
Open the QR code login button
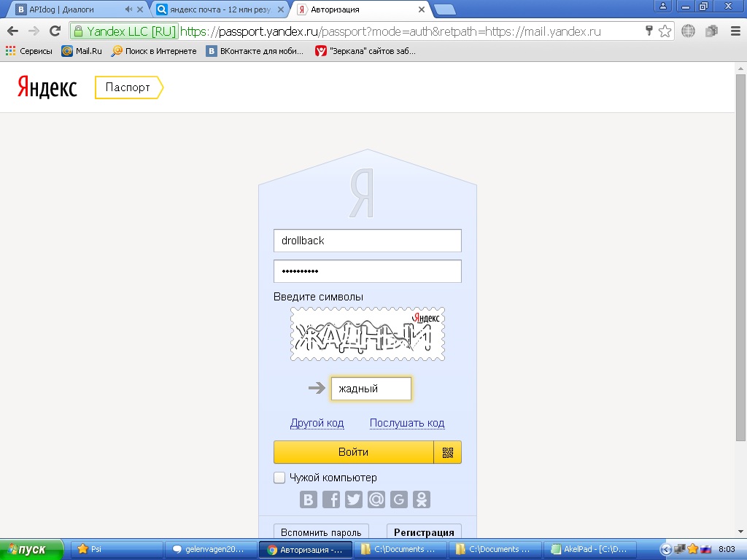[x=447, y=452]
